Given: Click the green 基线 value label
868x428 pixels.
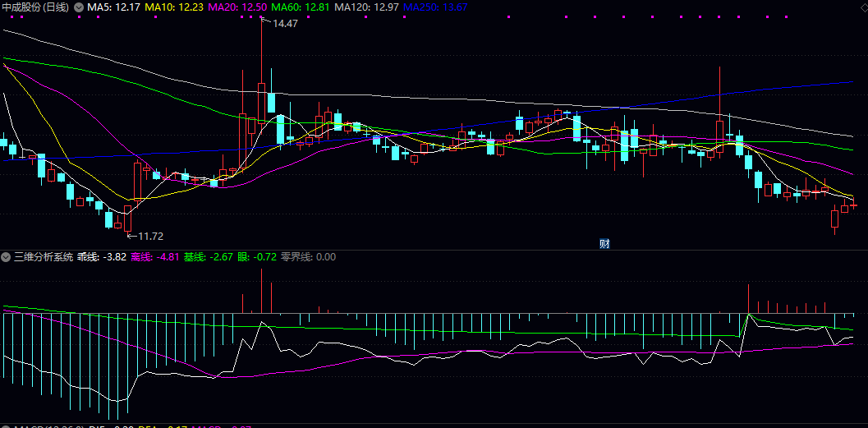Looking at the screenshot, I should (x=208, y=257).
